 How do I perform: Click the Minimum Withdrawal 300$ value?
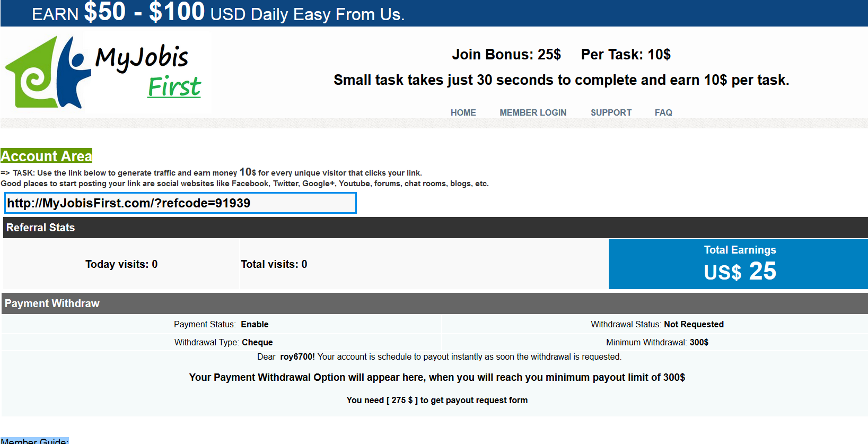[x=699, y=342]
